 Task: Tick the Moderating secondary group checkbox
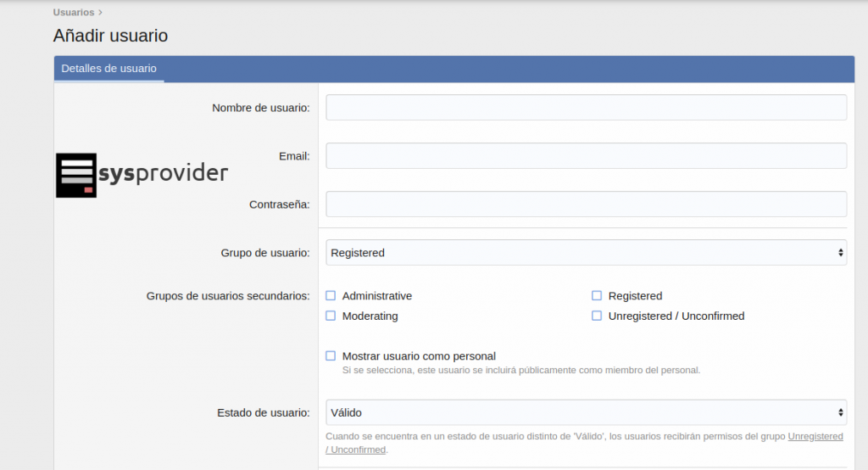coord(331,316)
